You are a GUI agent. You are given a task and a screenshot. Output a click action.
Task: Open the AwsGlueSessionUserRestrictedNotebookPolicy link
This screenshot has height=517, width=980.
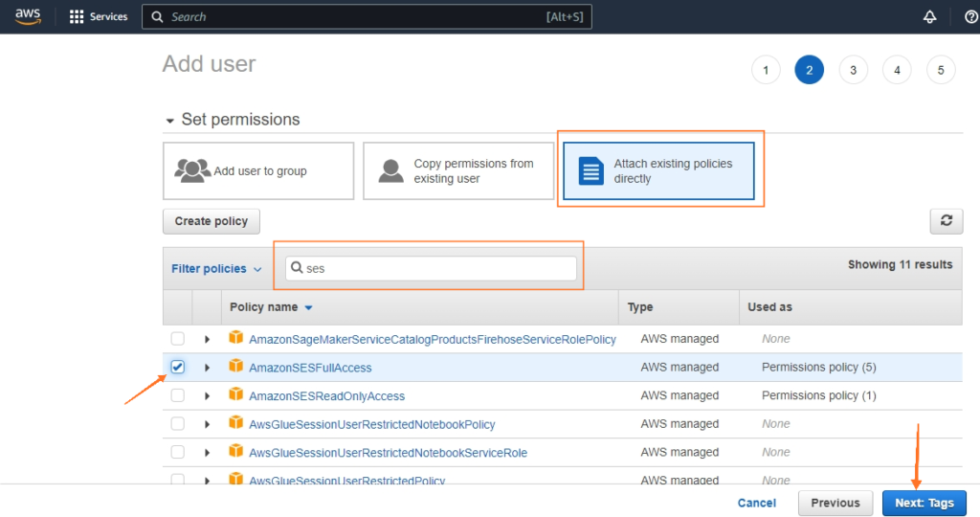coord(372,424)
